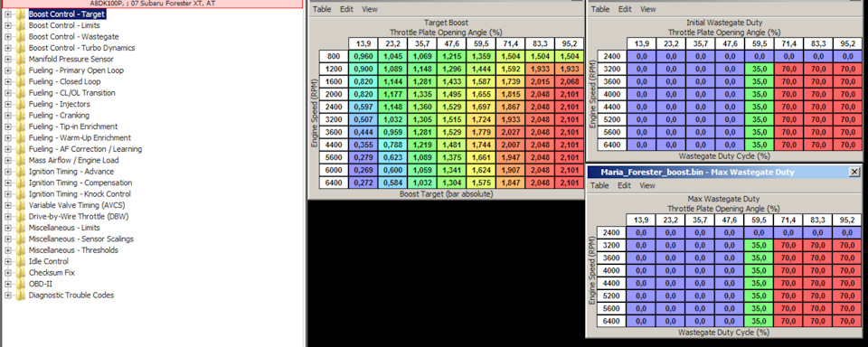Screen dimensions: 868x347
Task: Open Edit menu in Max Wastegate Duty window
Action: (x=625, y=186)
